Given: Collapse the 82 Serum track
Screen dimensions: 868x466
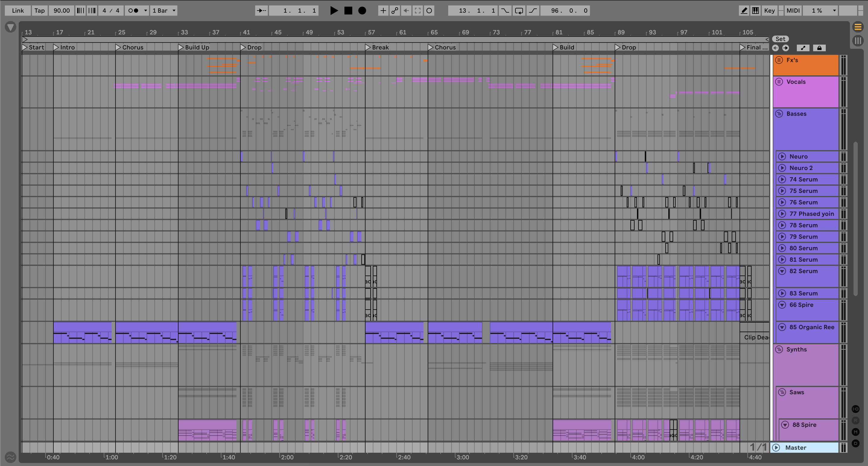Looking at the screenshot, I should click(782, 271).
